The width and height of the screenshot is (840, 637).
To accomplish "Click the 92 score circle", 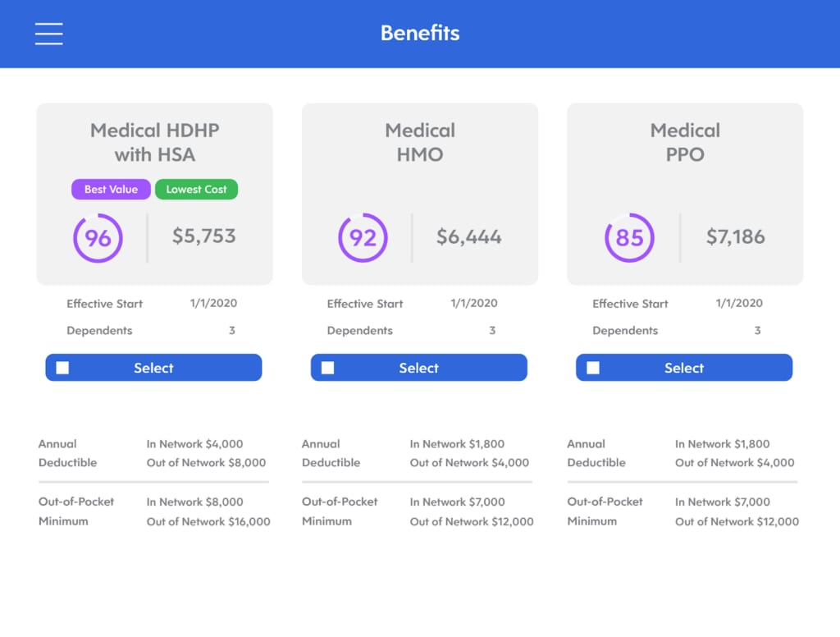I will pyautogui.click(x=363, y=237).
